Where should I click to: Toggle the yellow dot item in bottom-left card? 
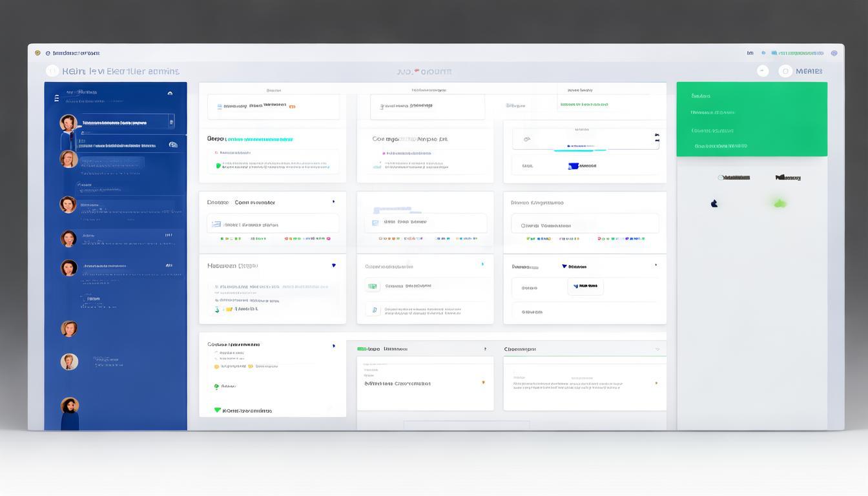click(x=216, y=366)
